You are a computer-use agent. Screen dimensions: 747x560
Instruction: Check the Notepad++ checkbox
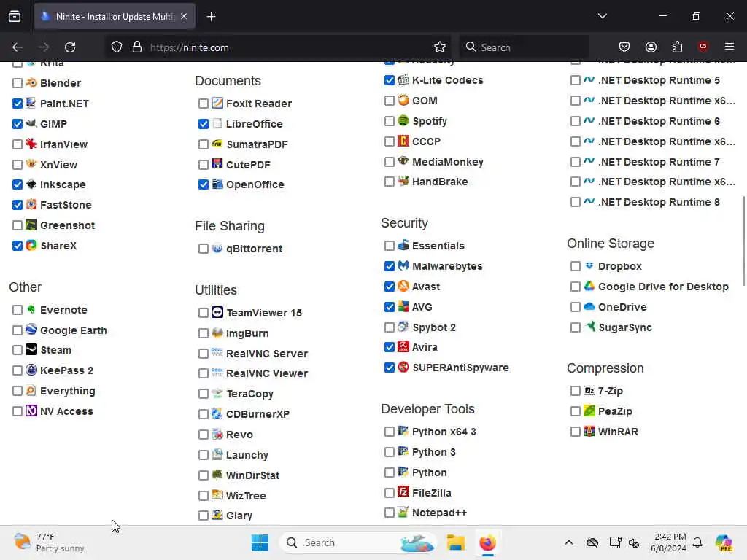390,513
